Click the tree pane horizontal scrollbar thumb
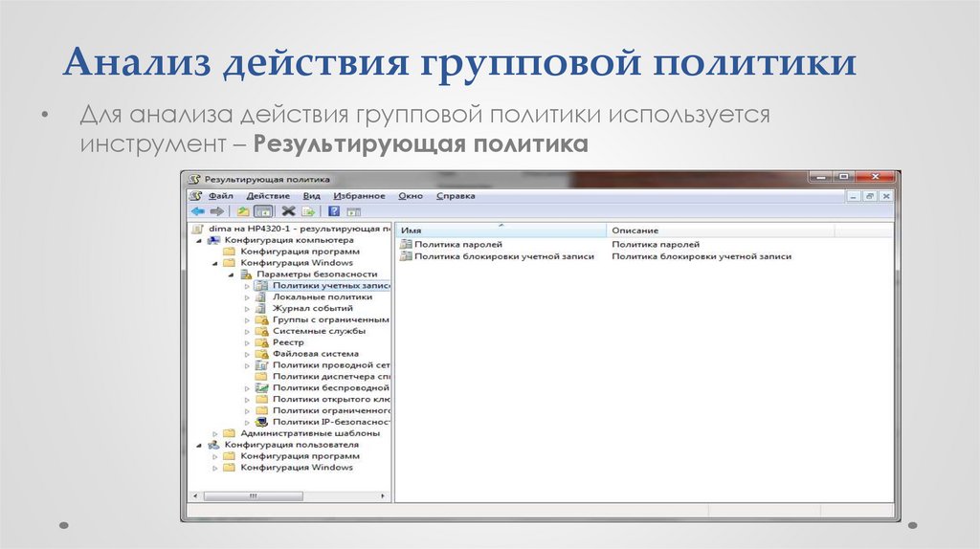980x549 pixels. tap(253, 495)
